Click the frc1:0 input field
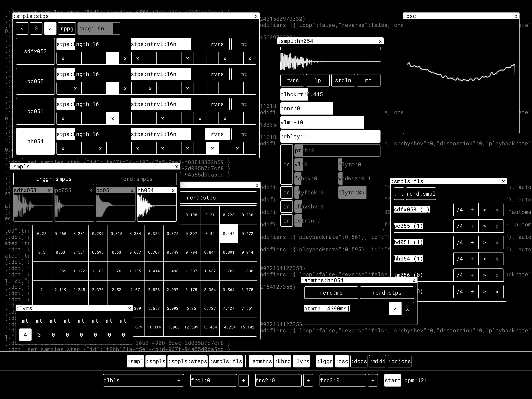The width and height of the screenshot is (532, 399). click(x=214, y=380)
